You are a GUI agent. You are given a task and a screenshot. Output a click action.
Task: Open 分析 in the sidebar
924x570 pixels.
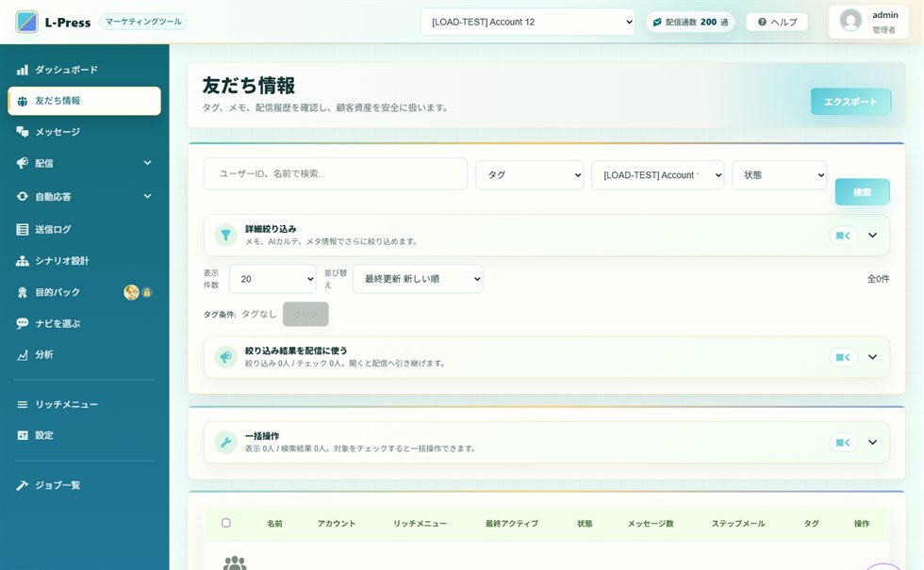(x=84, y=355)
